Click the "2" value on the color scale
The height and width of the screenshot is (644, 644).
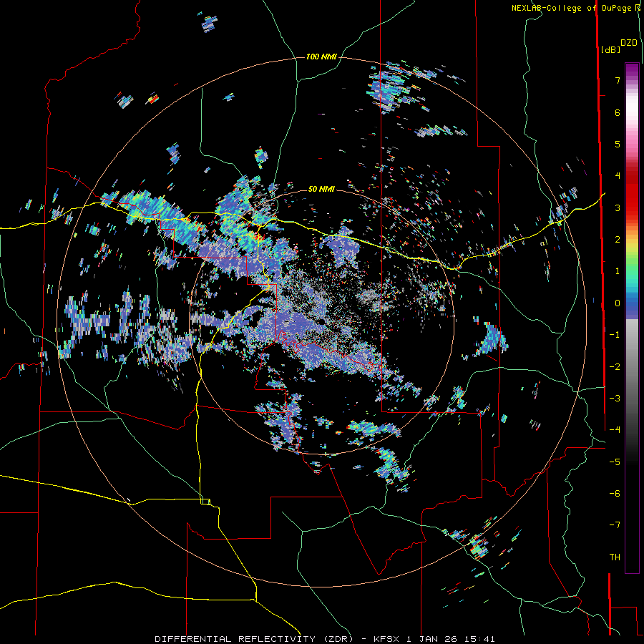pos(618,240)
